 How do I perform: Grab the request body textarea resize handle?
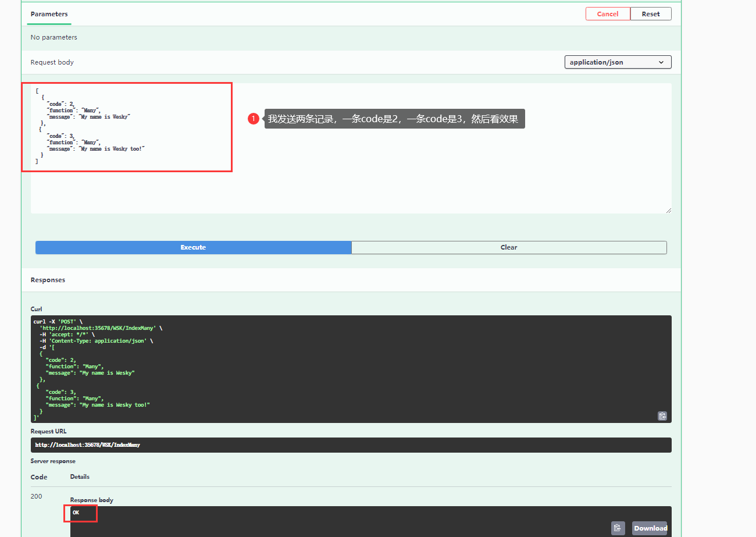(x=668, y=210)
